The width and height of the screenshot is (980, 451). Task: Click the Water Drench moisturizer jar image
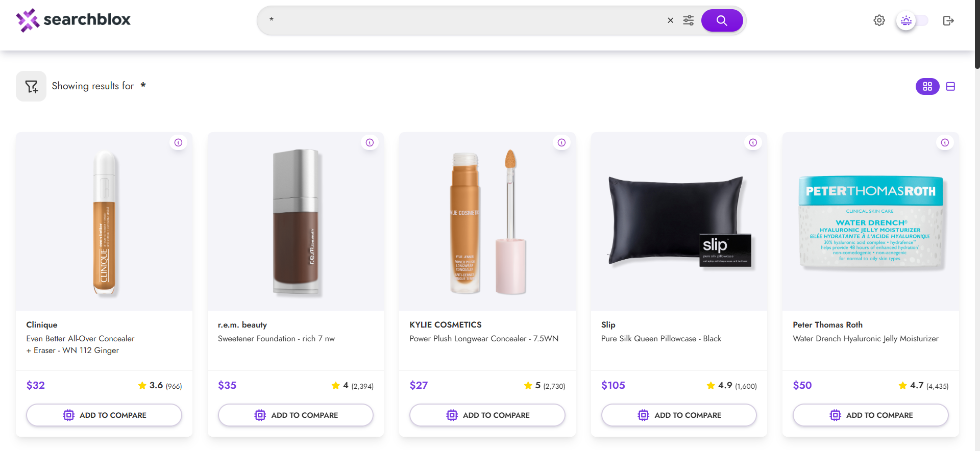pyautogui.click(x=871, y=222)
